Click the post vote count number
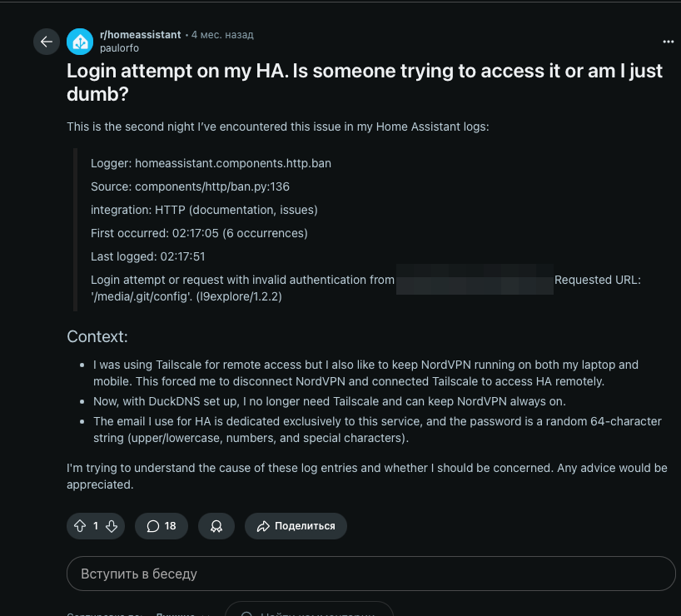Screen dimensions: 681x616 click(x=96, y=526)
